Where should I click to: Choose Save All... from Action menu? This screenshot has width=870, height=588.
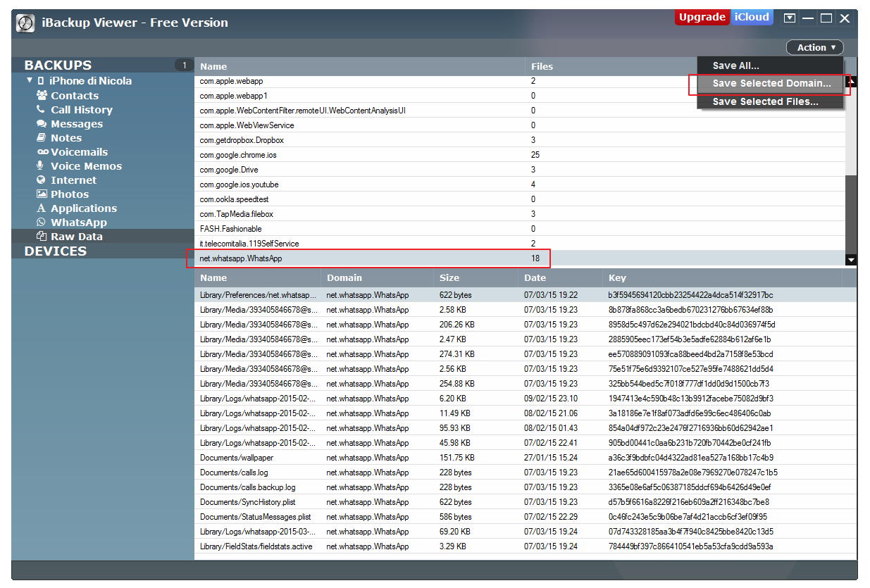point(770,65)
